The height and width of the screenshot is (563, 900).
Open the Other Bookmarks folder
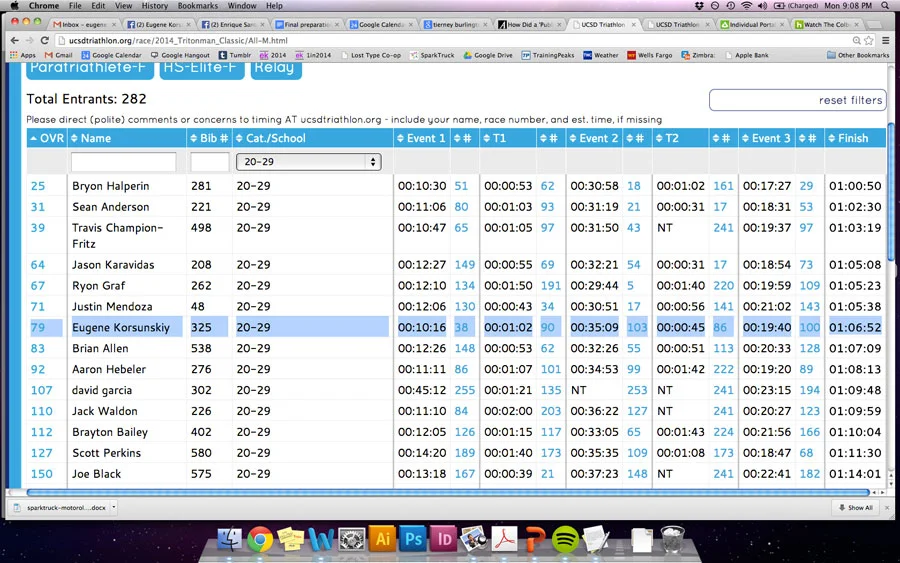[858, 55]
